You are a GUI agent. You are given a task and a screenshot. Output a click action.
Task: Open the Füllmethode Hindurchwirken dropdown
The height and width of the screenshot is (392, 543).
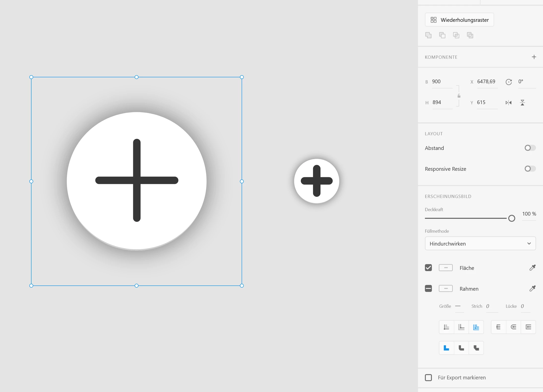480,244
